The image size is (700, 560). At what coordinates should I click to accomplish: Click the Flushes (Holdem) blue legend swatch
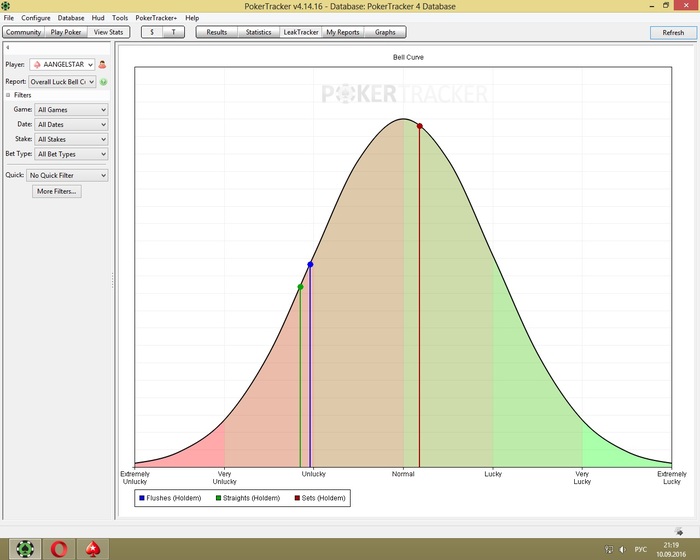[142, 498]
